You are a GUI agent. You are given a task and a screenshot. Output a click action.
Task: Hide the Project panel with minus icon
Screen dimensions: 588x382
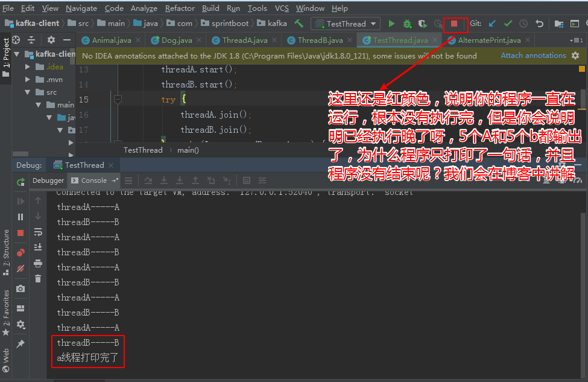pos(67,40)
